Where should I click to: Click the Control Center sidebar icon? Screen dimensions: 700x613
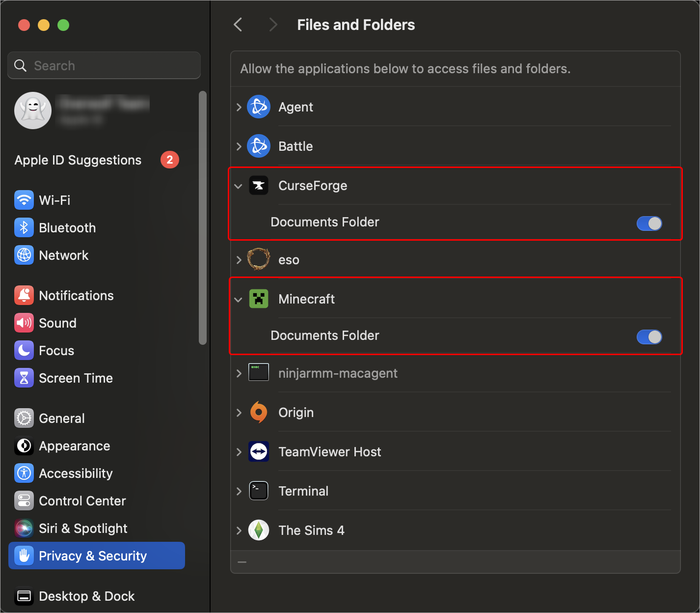click(24, 501)
